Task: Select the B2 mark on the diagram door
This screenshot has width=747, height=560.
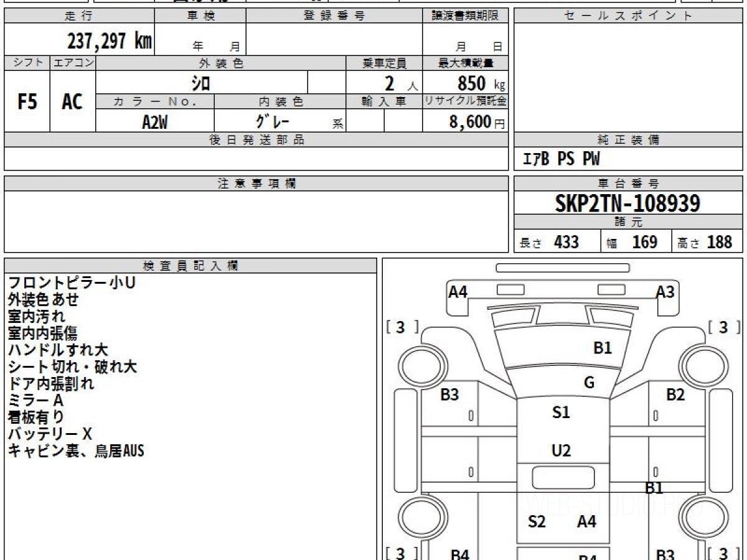Action: pos(675,394)
